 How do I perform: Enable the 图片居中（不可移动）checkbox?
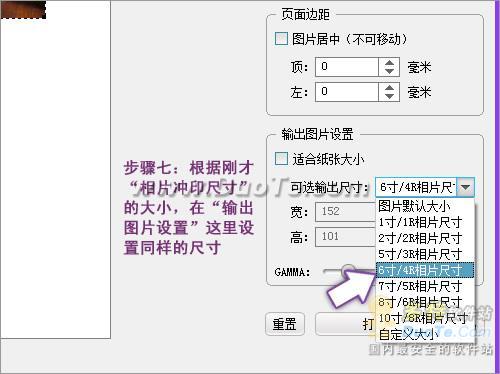pyautogui.click(x=281, y=38)
